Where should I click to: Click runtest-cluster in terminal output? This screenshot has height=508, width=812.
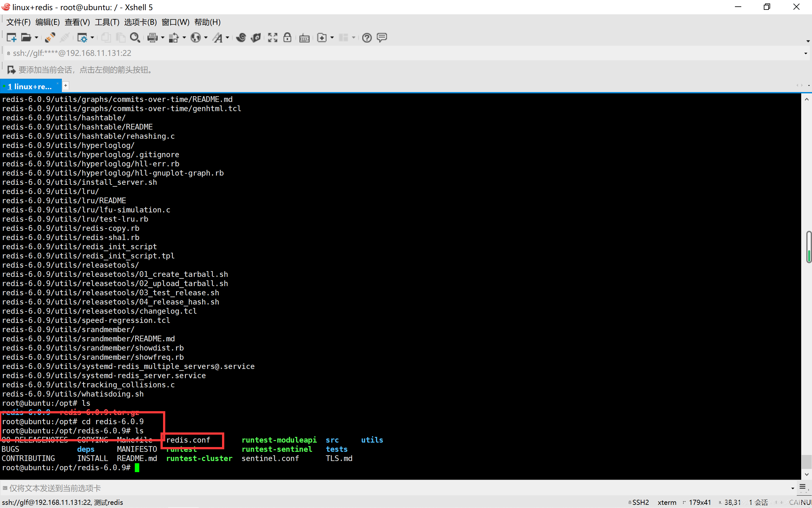coord(199,458)
